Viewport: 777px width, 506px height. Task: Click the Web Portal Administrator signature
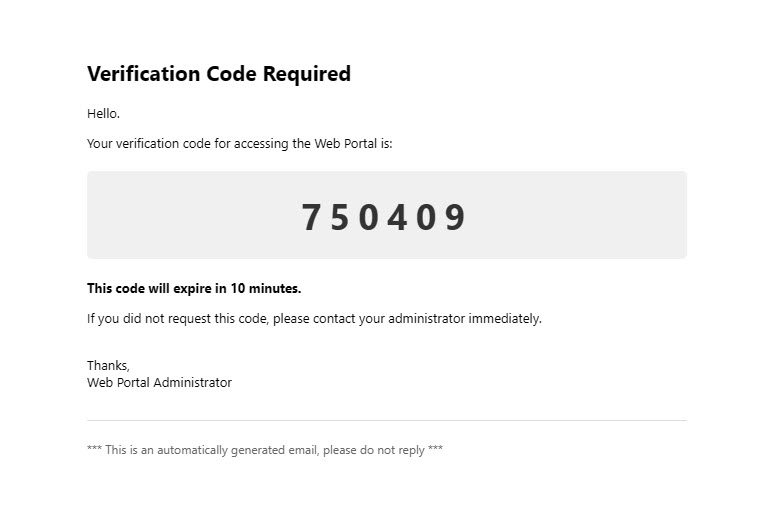pyautogui.click(x=160, y=383)
